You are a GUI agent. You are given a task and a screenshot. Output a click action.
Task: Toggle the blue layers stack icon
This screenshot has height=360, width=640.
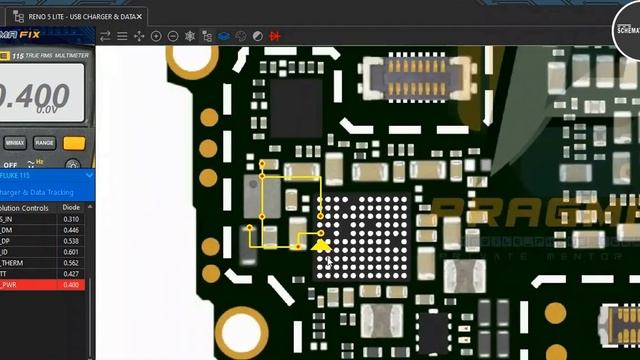click(x=224, y=36)
